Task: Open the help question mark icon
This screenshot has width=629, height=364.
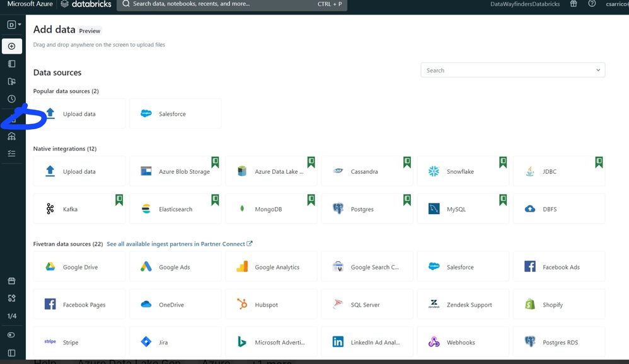Action: pyautogui.click(x=592, y=4)
